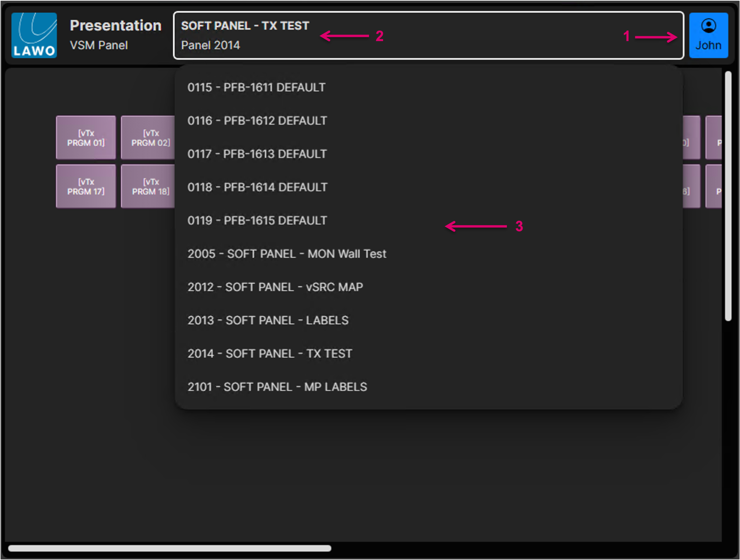Select 2005 - SOFT PANEL - MON Wall Test

[287, 254]
